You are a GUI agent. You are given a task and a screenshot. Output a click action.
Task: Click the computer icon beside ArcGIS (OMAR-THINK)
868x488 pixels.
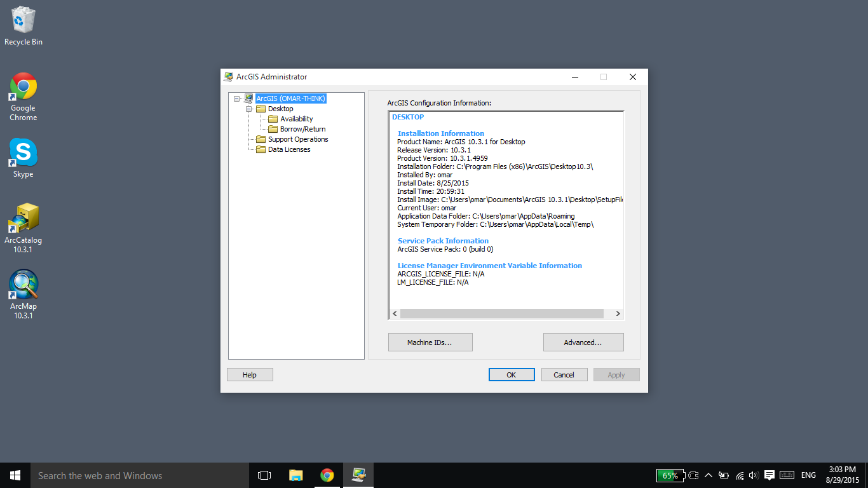click(x=248, y=98)
